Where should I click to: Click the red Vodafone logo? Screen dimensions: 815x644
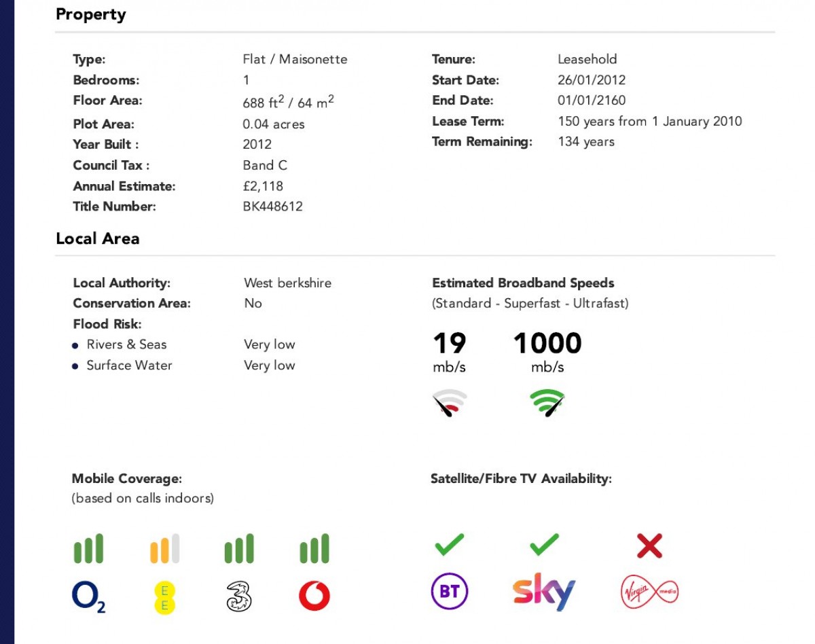[x=314, y=597]
